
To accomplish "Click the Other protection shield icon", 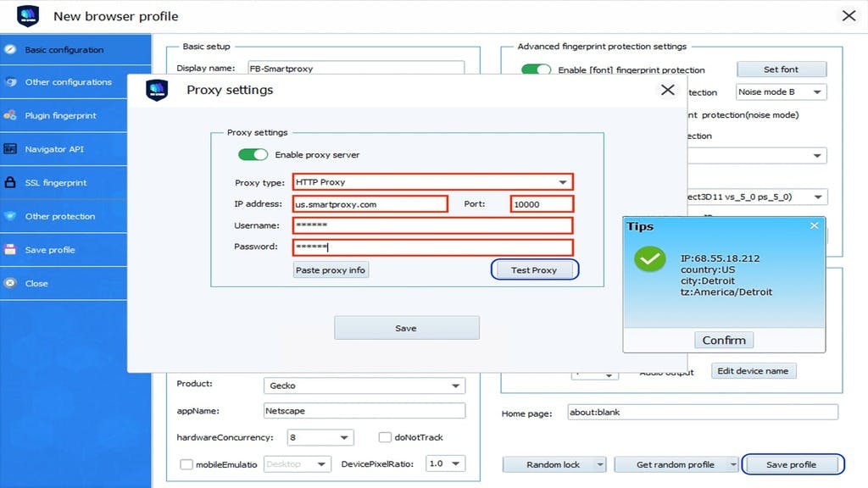I will (x=10, y=216).
